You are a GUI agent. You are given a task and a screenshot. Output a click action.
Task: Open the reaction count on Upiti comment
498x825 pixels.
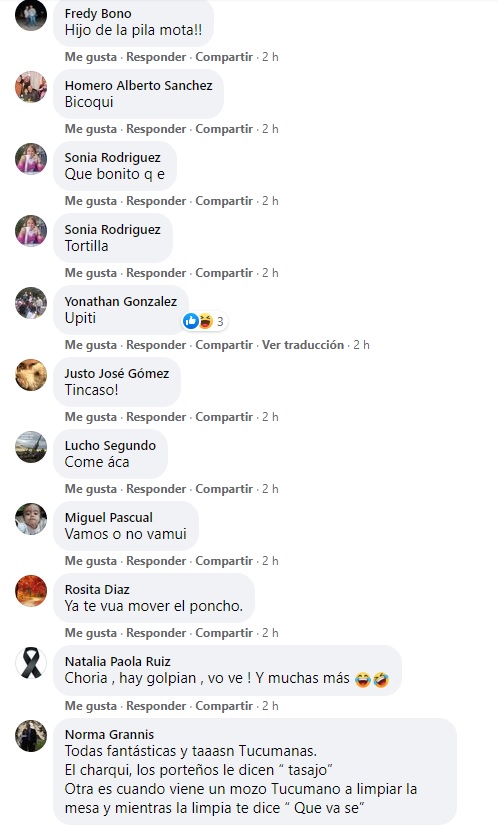(x=205, y=321)
